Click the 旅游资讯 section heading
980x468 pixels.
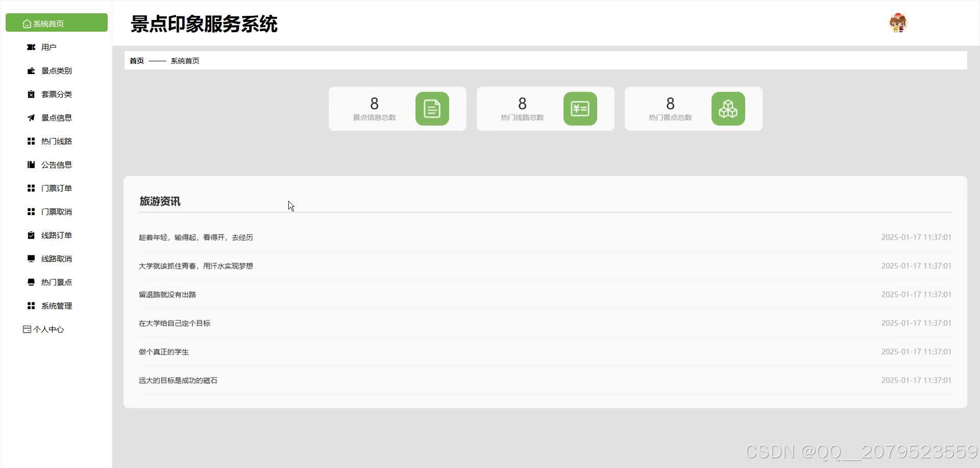click(160, 201)
